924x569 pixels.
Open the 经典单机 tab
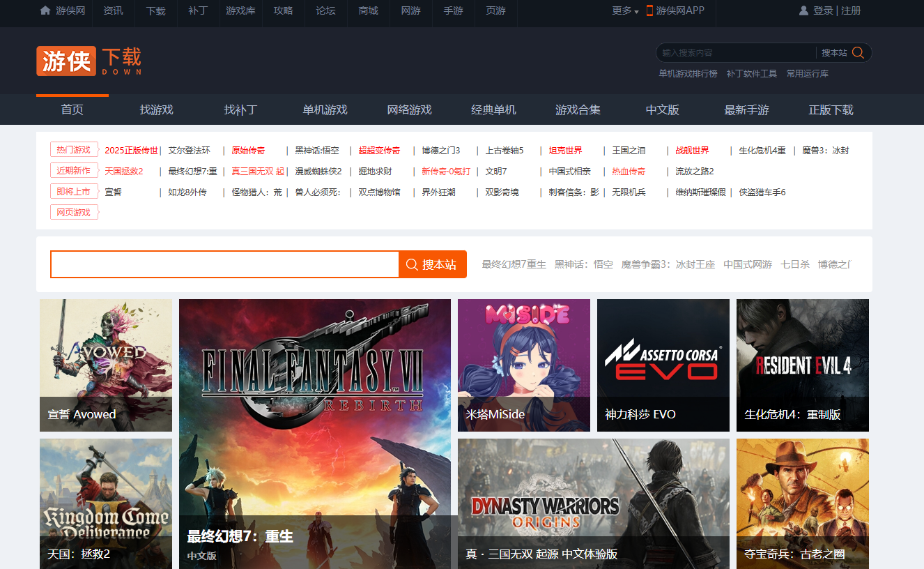coord(493,109)
